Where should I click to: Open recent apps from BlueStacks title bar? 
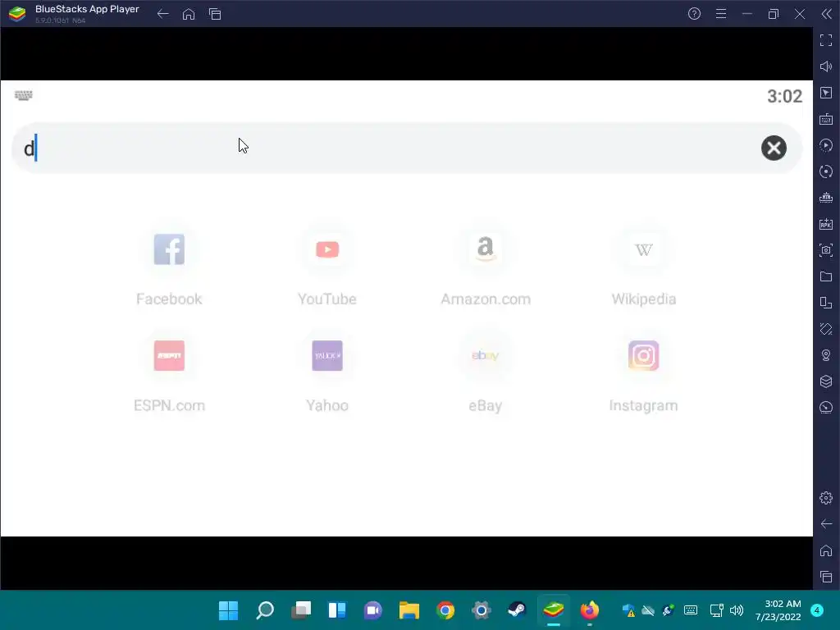click(215, 14)
